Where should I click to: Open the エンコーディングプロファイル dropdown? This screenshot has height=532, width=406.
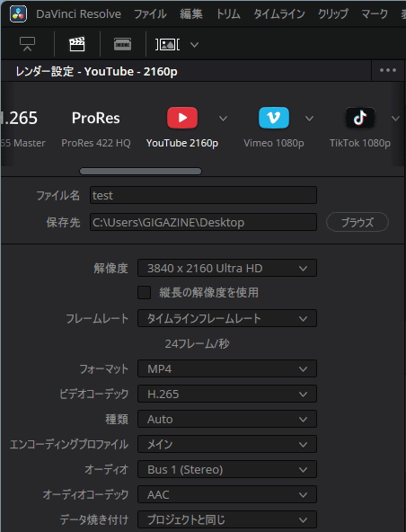(227, 444)
